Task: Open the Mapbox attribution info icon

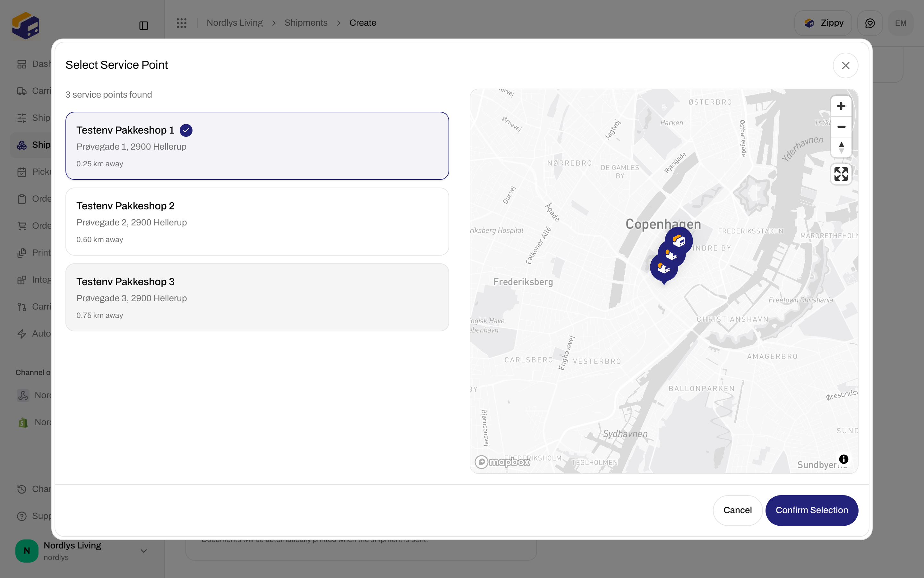Action: 843,459
